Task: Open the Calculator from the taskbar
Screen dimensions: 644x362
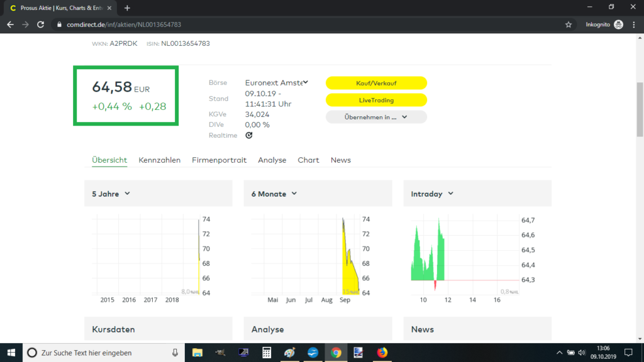Action: (267, 353)
